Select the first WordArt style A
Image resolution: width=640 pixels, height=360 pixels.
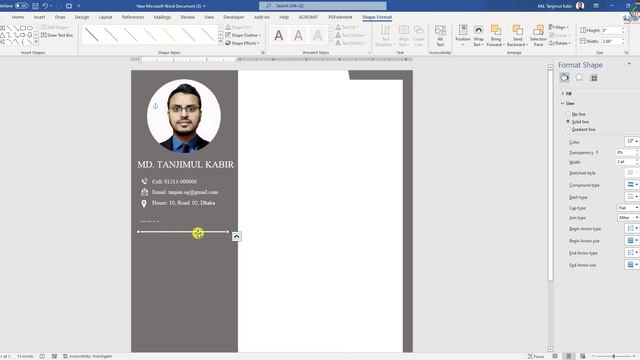pos(279,36)
